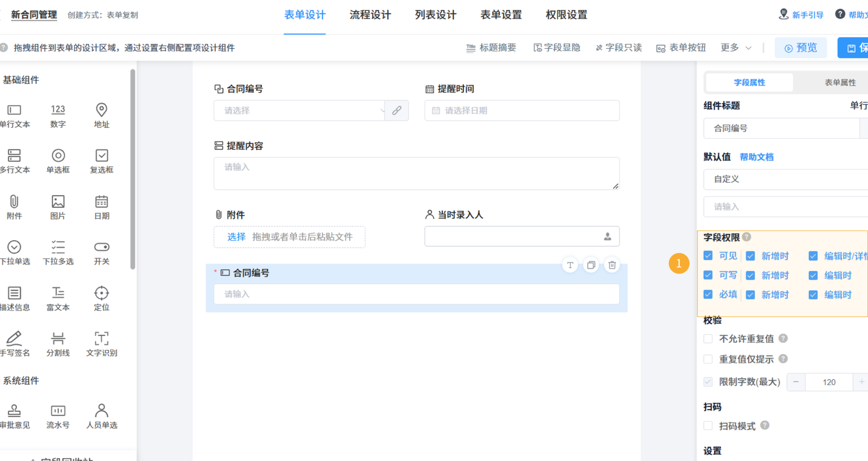The image size is (868, 461).
Task: Select the 定位 location component
Action: [x=102, y=299]
